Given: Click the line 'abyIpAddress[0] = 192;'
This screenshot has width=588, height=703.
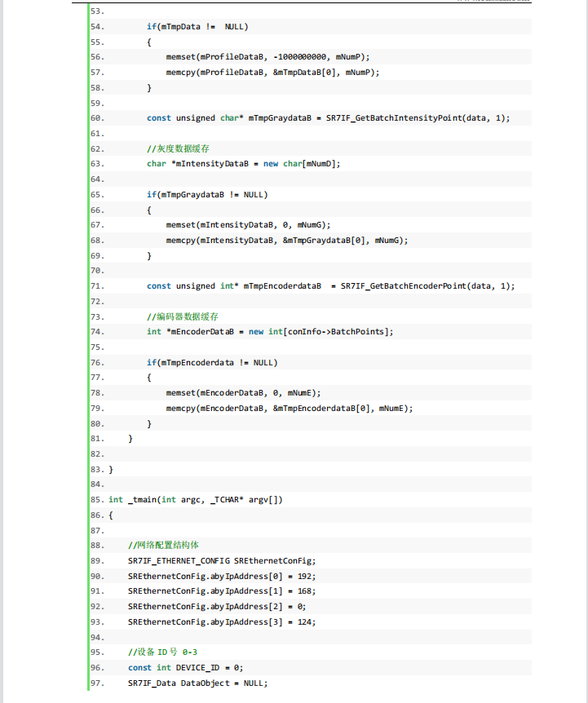Looking at the screenshot, I should click(222, 577).
